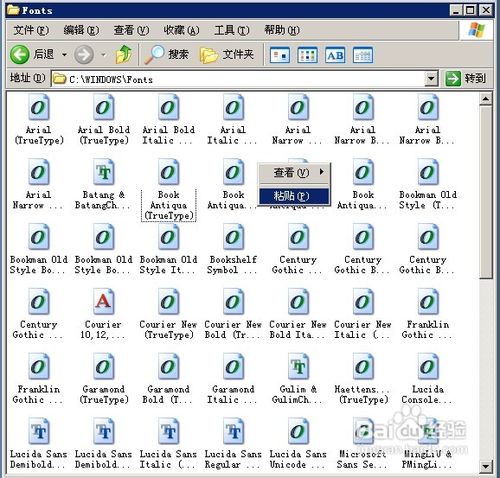500x478 pixels.
Task: Select Garamond Italic font icon
Action: tap(233, 367)
